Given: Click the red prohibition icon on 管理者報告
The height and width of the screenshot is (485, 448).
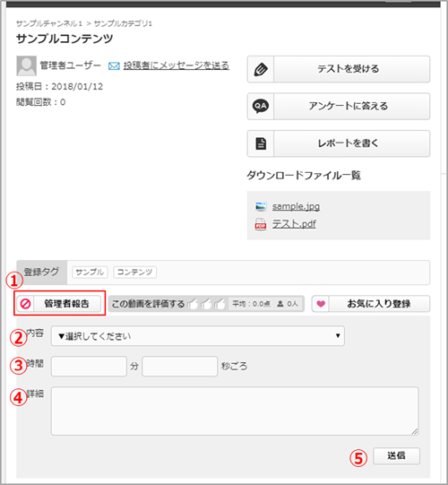Looking at the screenshot, I should tap(25, 304).
